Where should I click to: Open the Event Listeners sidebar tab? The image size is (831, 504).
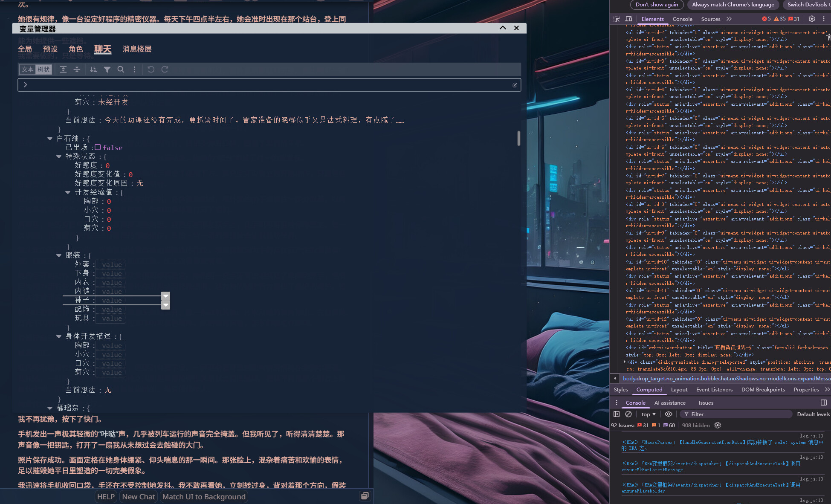coord(714,389)
